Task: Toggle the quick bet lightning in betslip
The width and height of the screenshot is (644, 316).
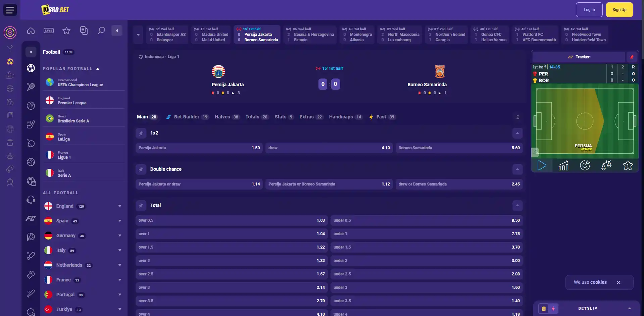Action: (553, 309)
